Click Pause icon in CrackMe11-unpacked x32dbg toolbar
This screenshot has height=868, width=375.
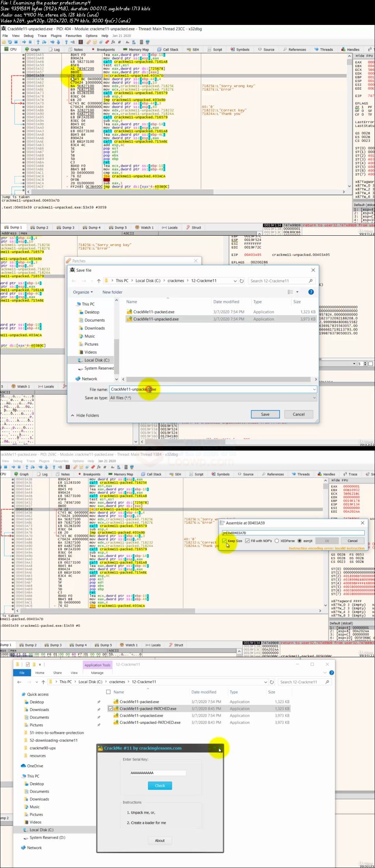click(x=30, y=42)
